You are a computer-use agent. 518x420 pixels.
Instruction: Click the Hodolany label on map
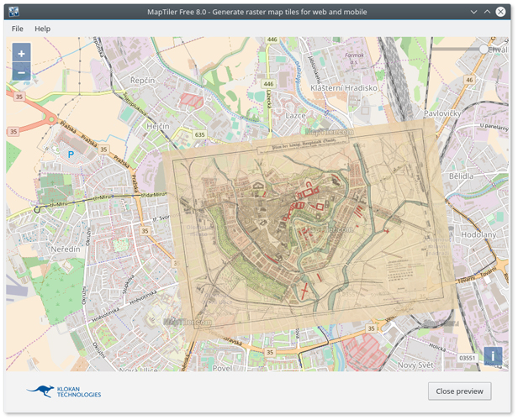[478, 234]
